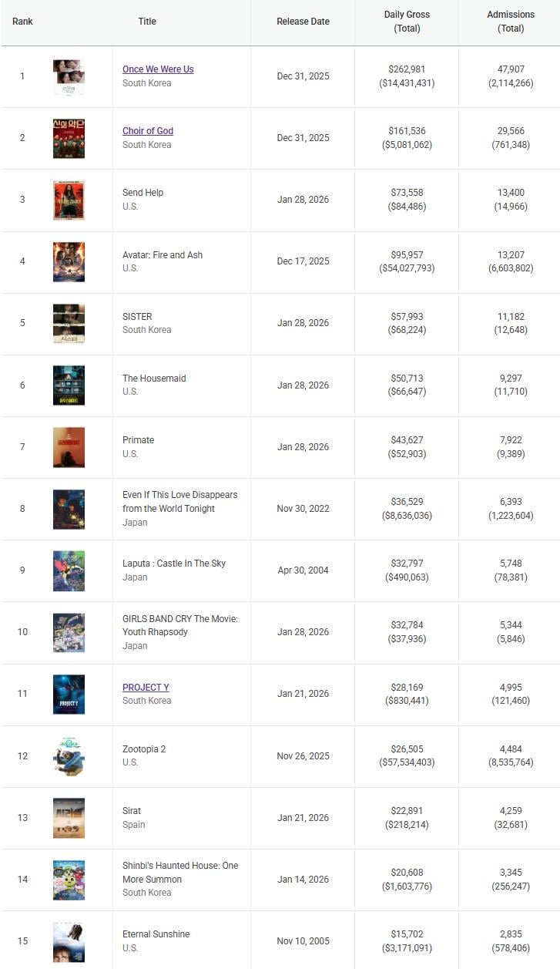The height and width of the screenshot is (969, 560).
Task: Select the Daily Gross (Total) column header
Action: point(407,22)
